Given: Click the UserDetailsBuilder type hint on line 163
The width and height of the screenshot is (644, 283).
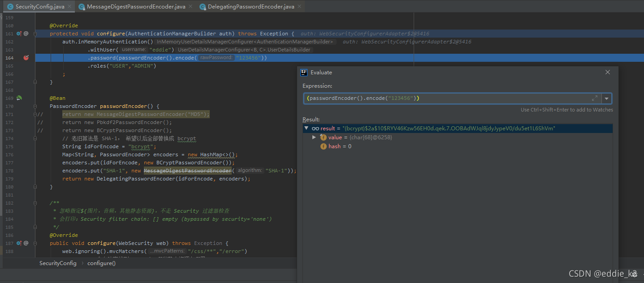Looking at the screenshot, I should click(244, 50).
